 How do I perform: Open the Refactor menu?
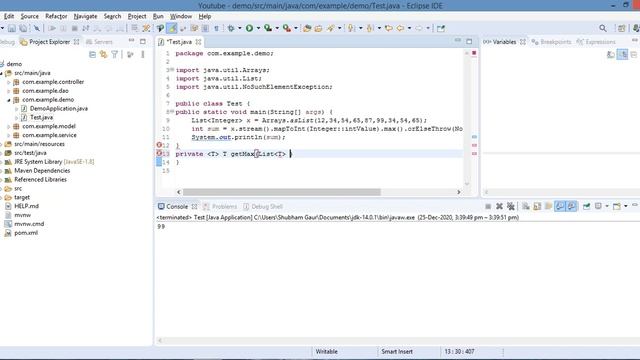(x=56, y=16)
